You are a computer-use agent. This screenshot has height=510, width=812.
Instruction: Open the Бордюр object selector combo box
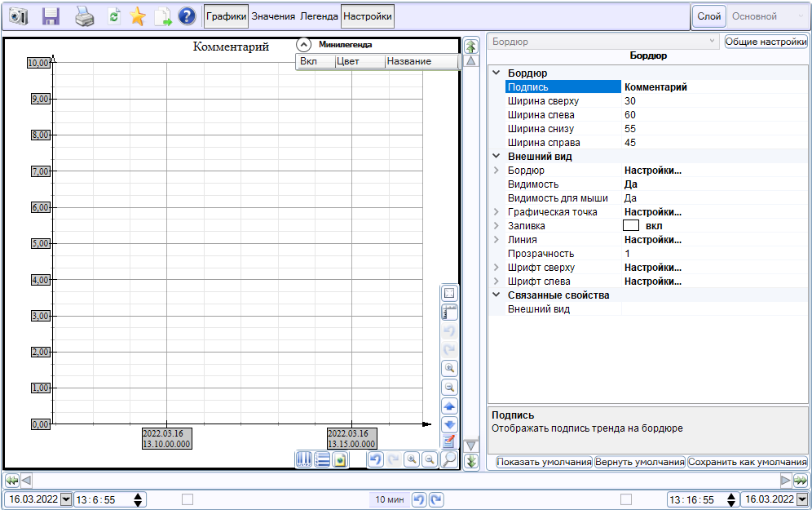[603, 42]
